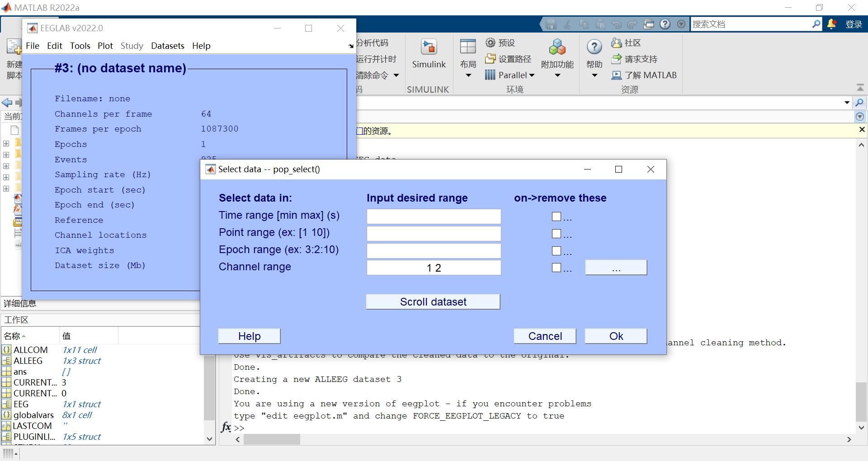Check remove-these box for Point range

[x=557, y=234]
